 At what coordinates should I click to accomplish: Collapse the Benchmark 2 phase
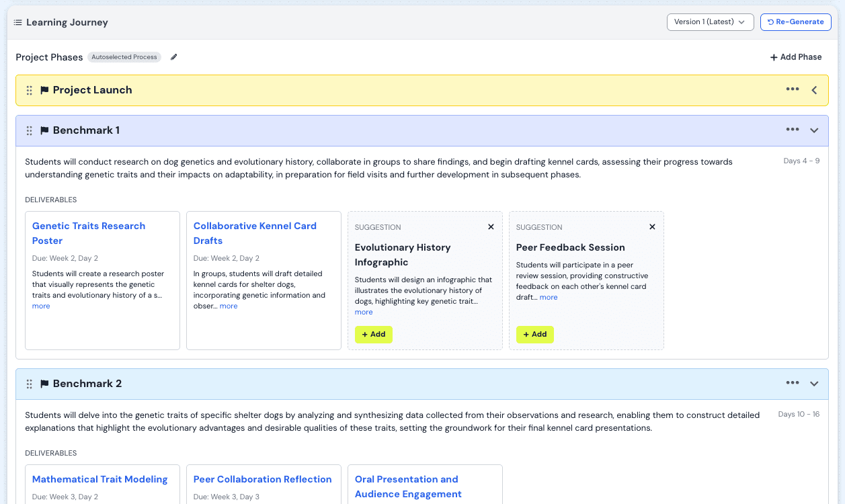coord(814,384)
